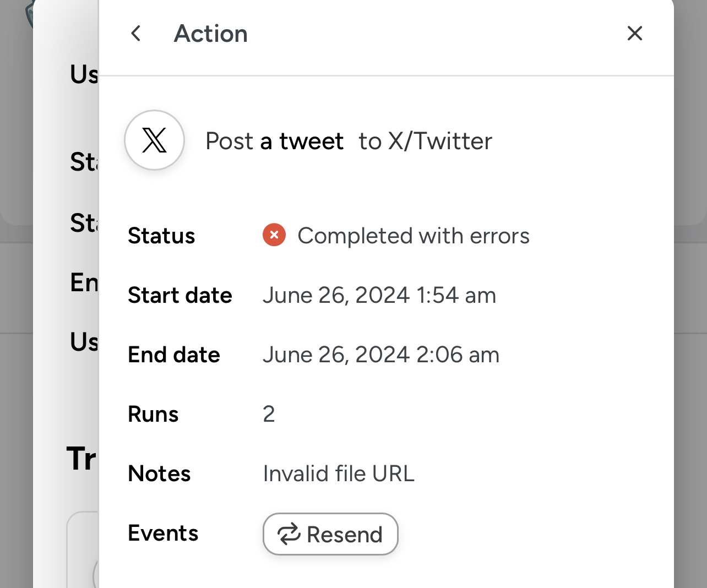The height and width of the screenshot is (588, 707).
Task: Click the circular arrows icon inside Resend
Action: [289, 534]
